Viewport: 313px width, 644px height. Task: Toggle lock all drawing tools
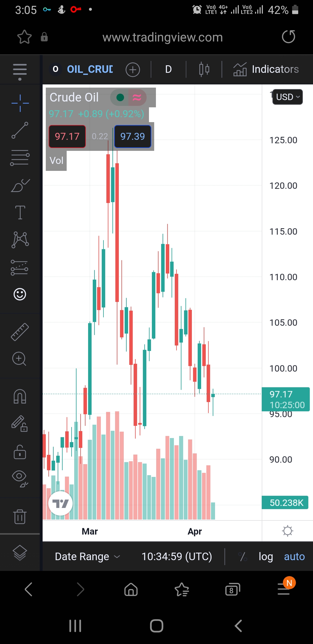point(20,452)
